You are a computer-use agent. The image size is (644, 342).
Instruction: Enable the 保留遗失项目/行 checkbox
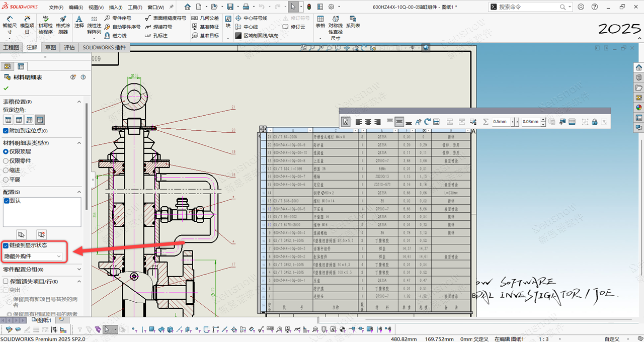click(x=6, y=282)
